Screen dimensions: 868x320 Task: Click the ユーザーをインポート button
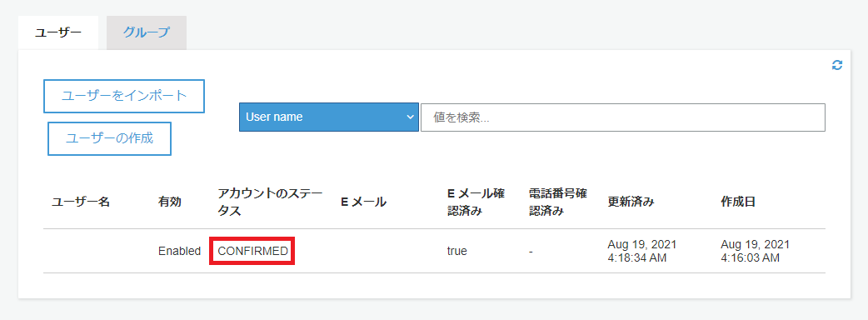click(124, 96)
